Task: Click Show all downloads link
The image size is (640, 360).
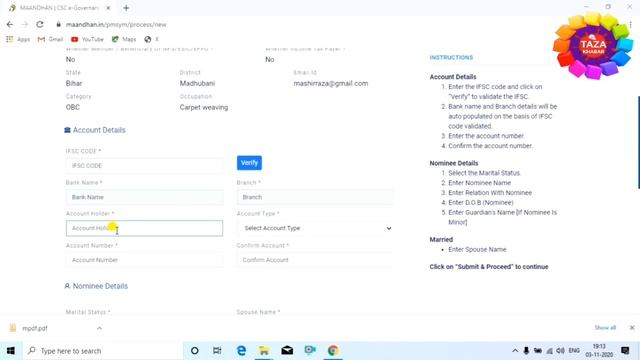Action: tap(605, 328)
